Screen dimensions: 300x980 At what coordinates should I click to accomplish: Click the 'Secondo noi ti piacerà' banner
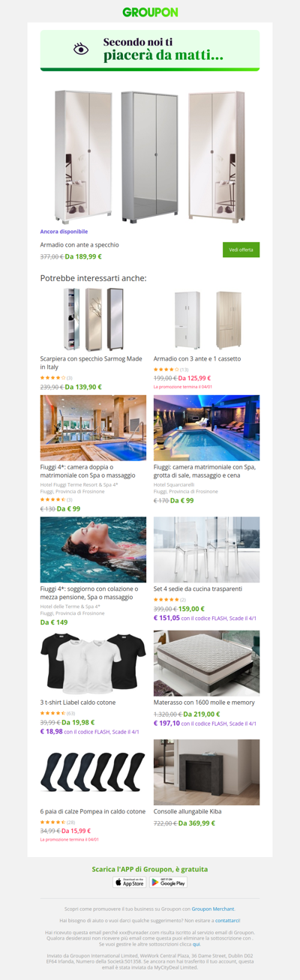tap(150, 50)
